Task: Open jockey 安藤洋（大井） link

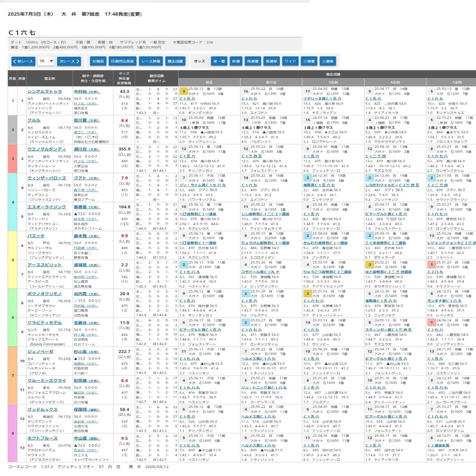Action: click(87, 322)
